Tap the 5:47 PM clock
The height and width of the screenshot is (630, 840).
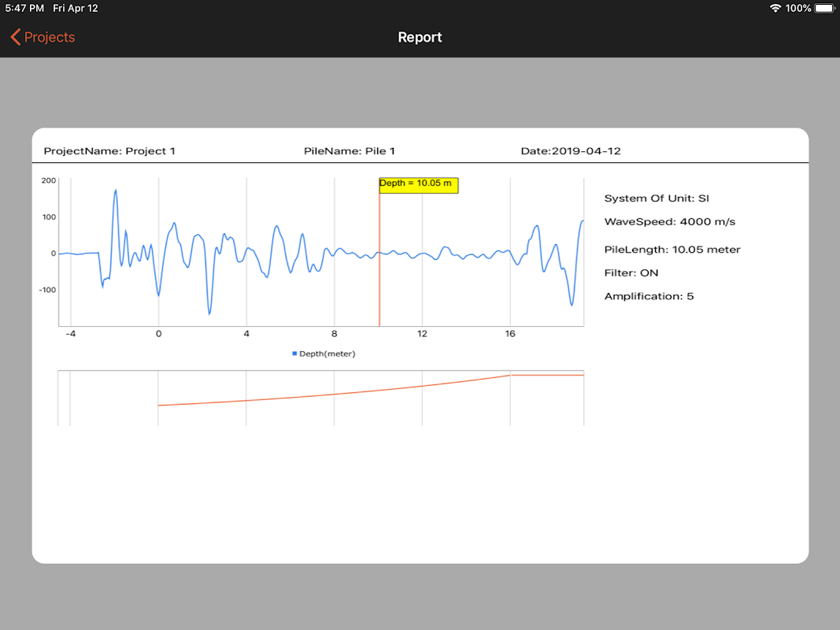[24, 8]
